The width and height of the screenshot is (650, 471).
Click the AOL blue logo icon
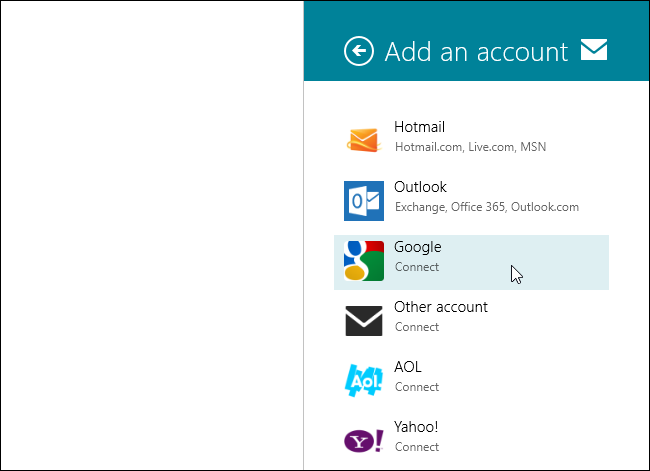pos(364,380)
